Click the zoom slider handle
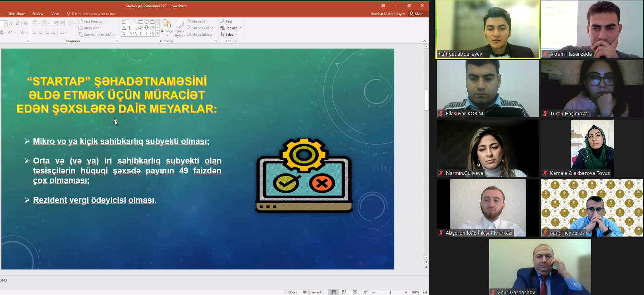This screenshot has height=295, width=644. coord(390,292)
